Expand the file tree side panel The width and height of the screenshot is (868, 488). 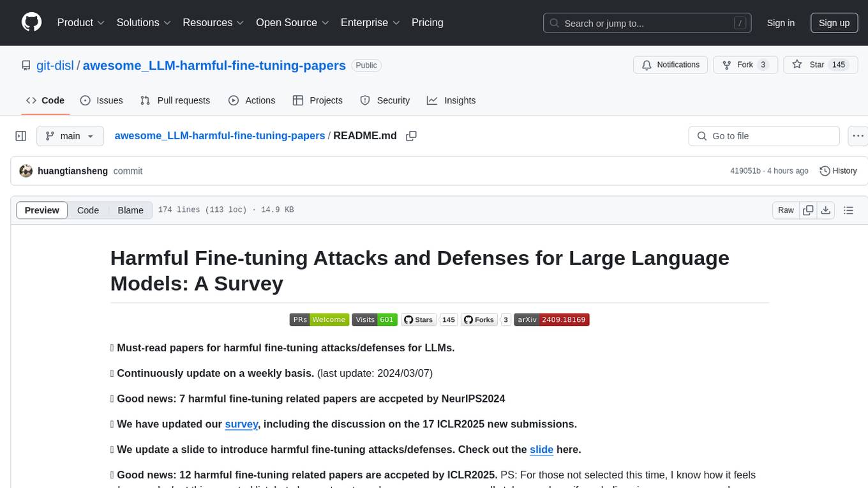[x=21, y=136]
